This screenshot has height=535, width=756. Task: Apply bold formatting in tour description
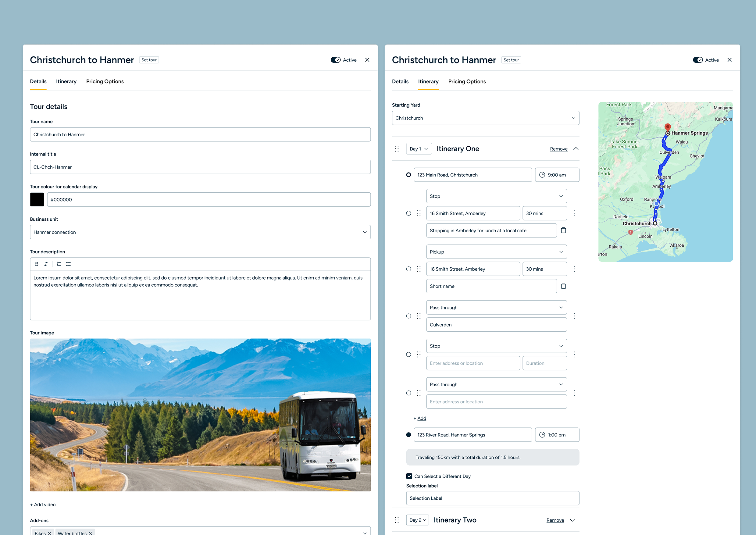[x=37, y=264]
